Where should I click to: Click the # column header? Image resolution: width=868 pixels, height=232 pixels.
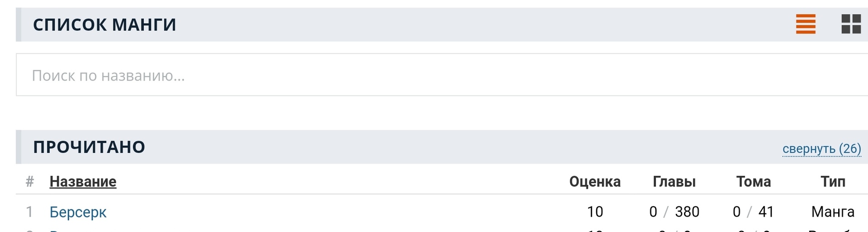click(x=30, y=181)
